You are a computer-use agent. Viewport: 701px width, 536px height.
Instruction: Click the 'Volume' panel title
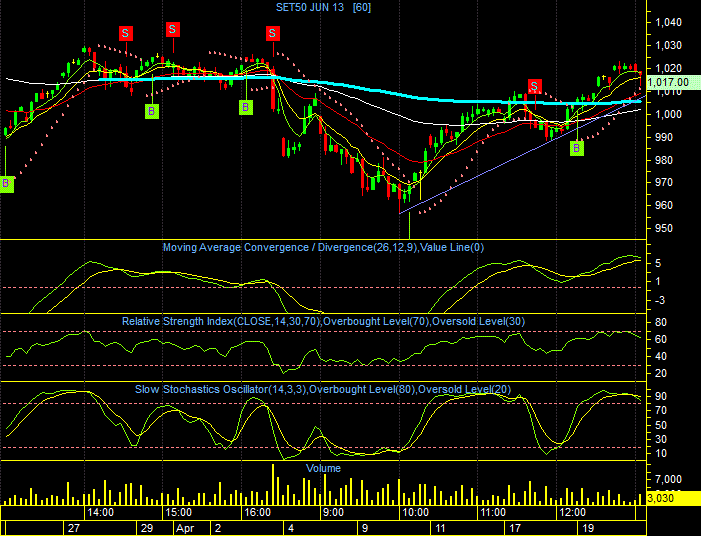pos(323,468)
